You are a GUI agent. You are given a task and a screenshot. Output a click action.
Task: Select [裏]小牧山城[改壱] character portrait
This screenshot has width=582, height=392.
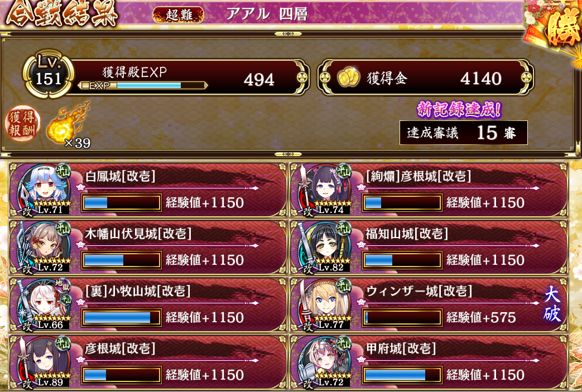coord(42,304)
